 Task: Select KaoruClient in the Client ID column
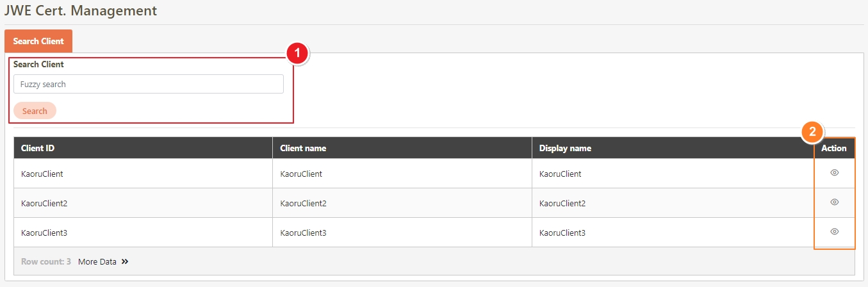[x=42, y=174]
